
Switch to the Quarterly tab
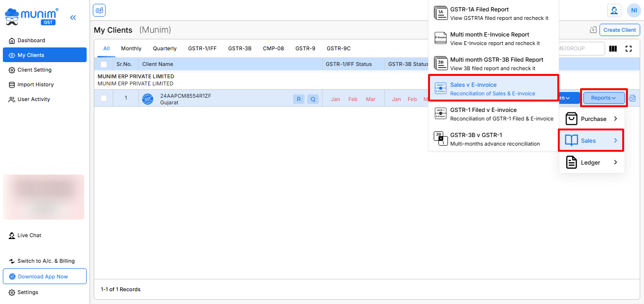[164, 48]
